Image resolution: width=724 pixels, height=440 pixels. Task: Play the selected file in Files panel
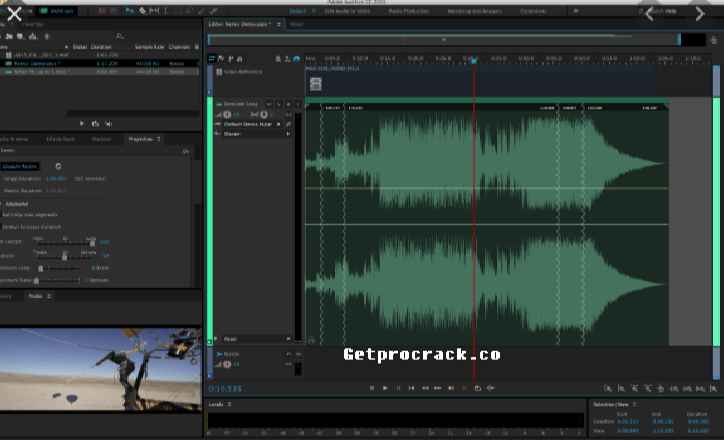(x=82, y=123)
